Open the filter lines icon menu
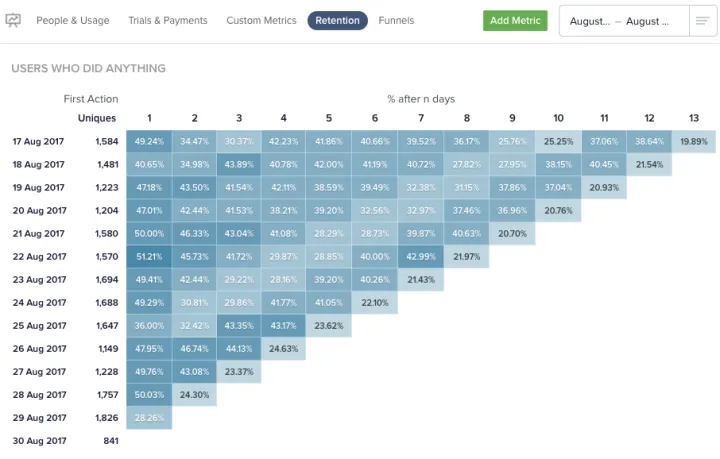This screenshot has height=459, width=720. pyautogui.click(x=701, y=21)
